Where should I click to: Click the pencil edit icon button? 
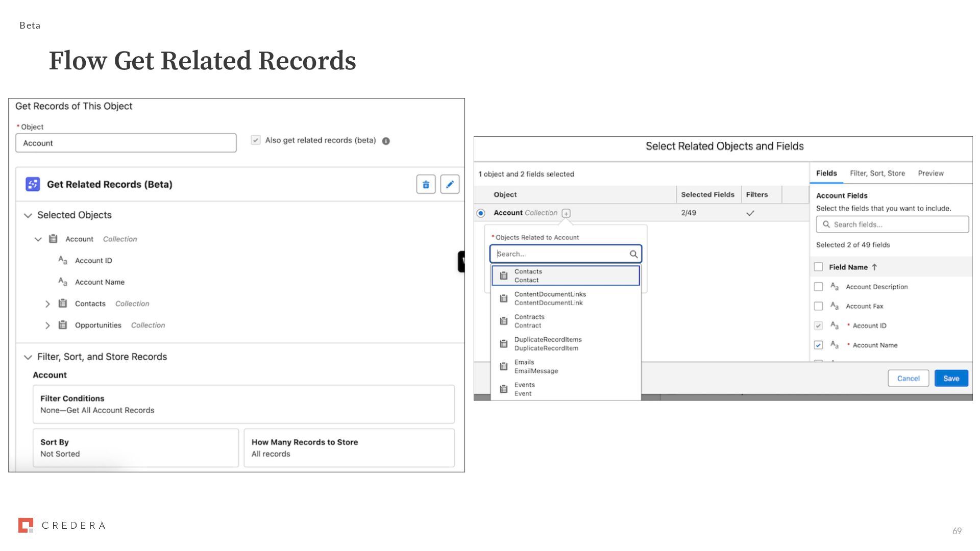[x=450, y=184]
